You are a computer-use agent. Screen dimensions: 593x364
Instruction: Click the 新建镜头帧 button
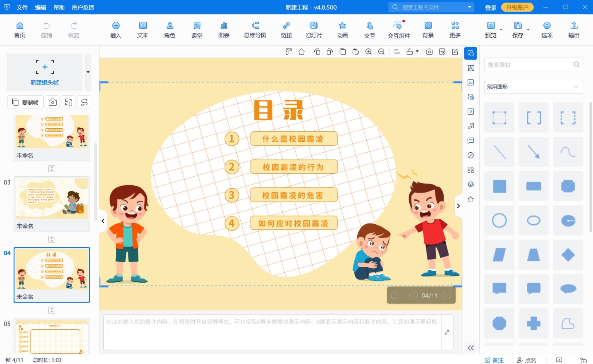click(x=45, y=72)
